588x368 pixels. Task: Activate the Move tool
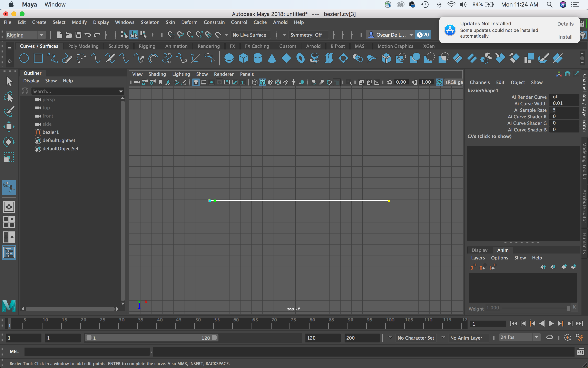tap(9, 127)
